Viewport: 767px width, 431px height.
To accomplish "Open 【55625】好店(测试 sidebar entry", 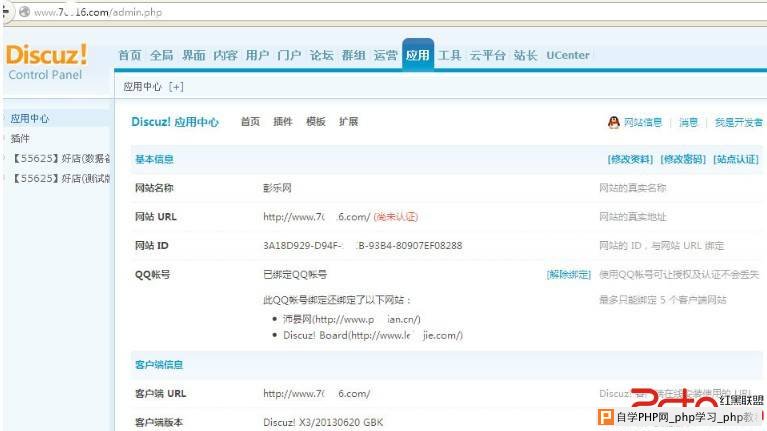I will tap(60, 179).
